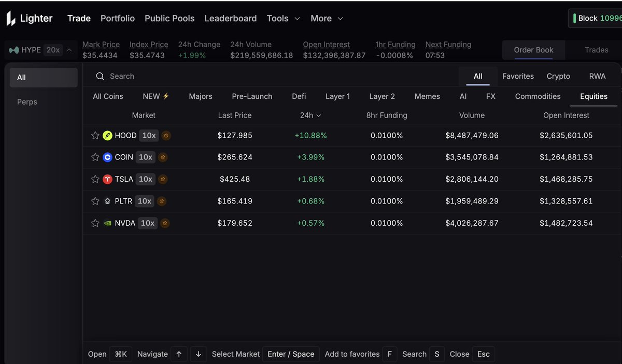Viewport: 622px width, 364px height.
Task: Click the F add-to-favorites key
Action: click(390, 354)
